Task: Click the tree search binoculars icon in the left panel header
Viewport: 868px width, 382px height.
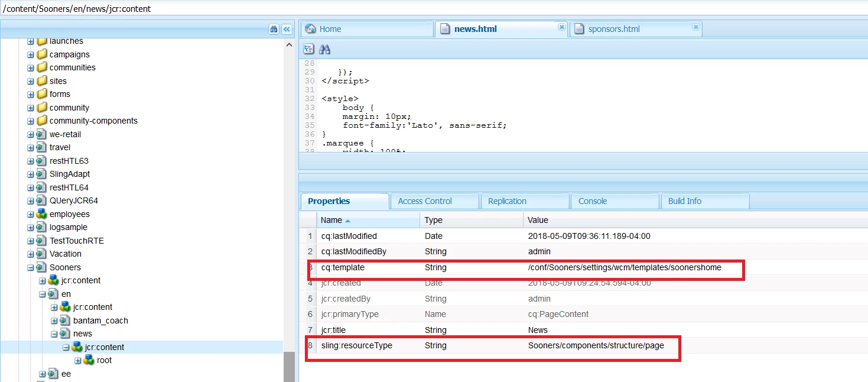Action: [x=274, y=29]
